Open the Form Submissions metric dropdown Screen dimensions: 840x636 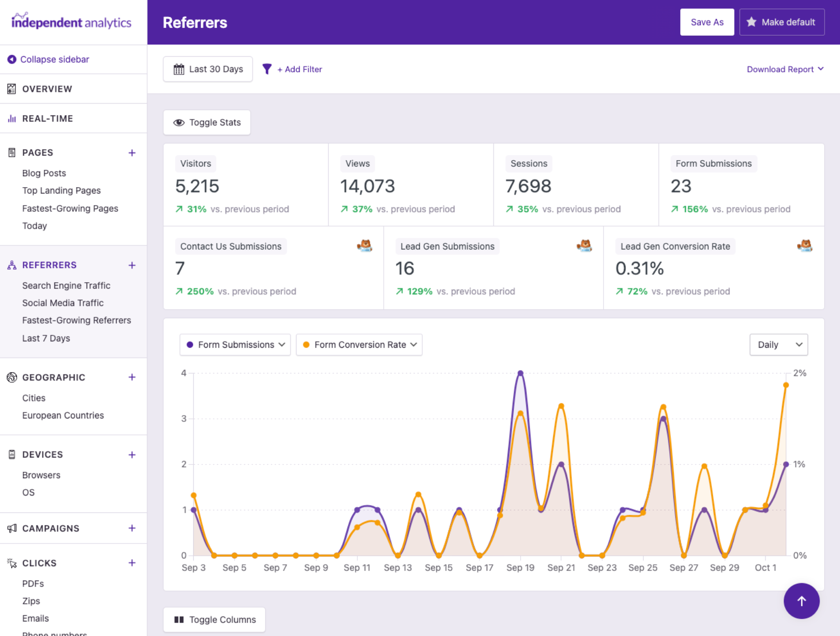(235, 344)
